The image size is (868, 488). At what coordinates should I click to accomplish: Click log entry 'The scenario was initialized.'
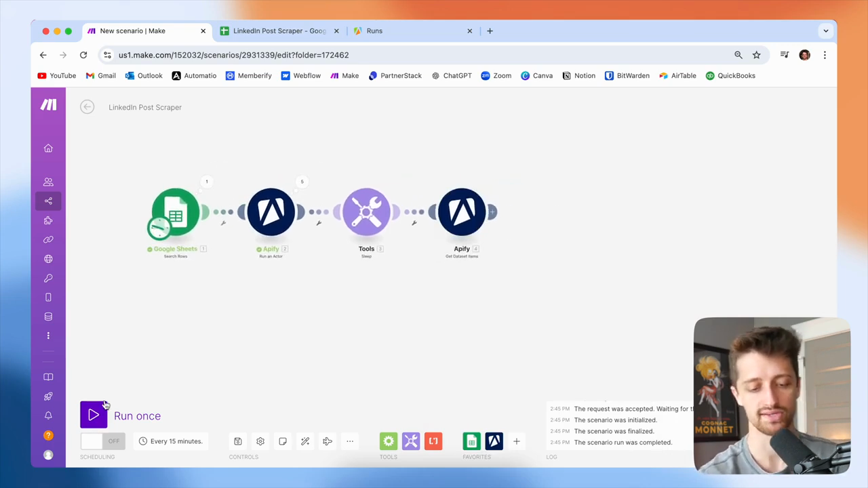coord(615,420)
